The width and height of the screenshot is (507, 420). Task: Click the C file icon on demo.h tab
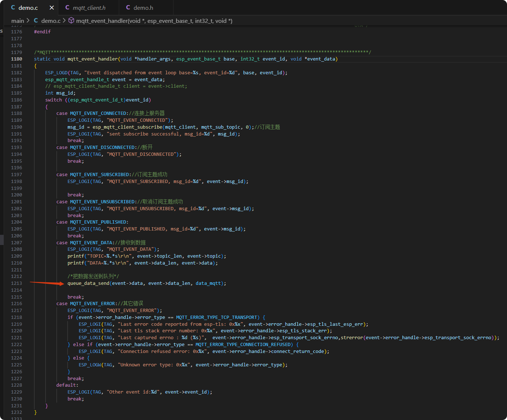click(128, 8)
